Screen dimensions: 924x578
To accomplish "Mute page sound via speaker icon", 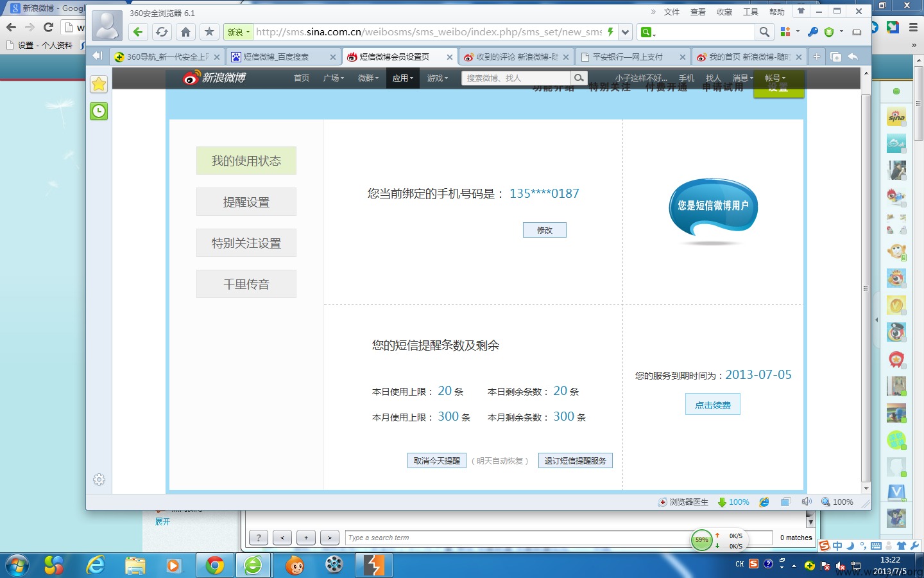I will [807, 502].
